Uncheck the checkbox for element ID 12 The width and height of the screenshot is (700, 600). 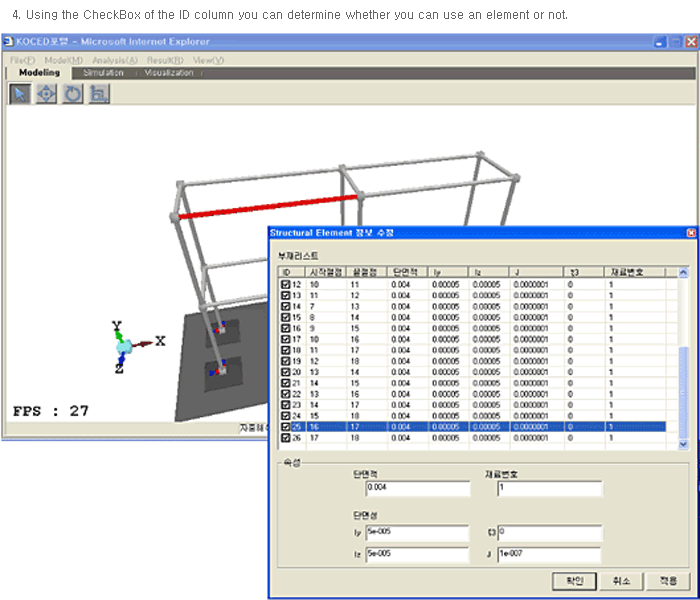tap(286, 284)
